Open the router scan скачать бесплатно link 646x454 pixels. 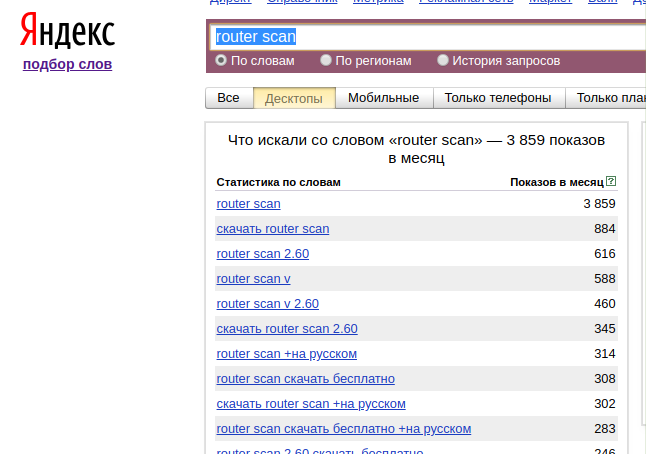click(306, 379)
